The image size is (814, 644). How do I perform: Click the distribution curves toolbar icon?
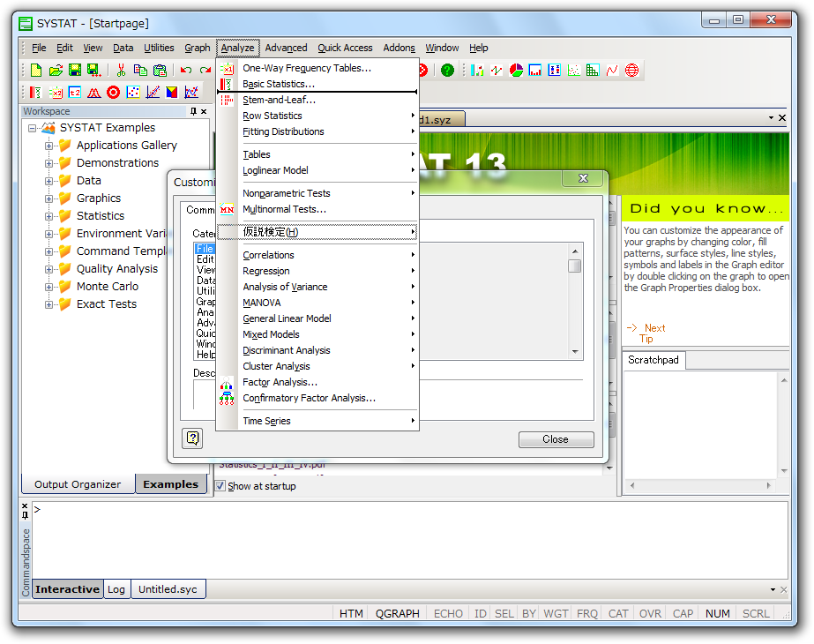point(94,93)
